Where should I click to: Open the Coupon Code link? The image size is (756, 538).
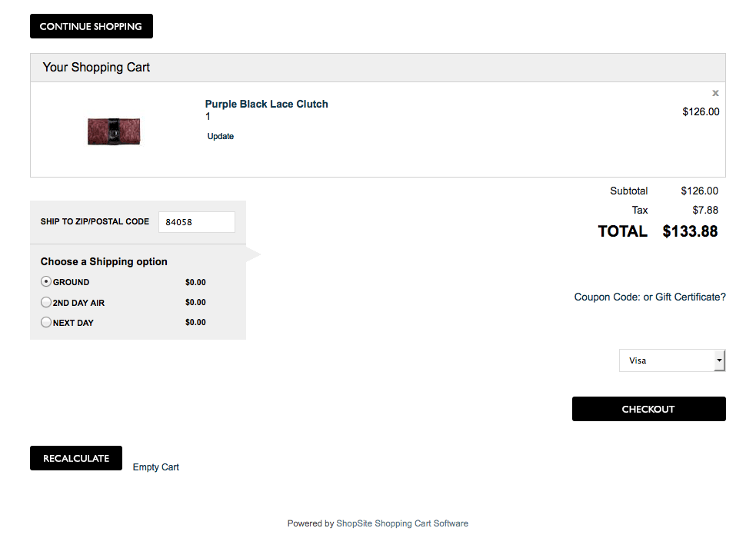click(x=608, y=297)
